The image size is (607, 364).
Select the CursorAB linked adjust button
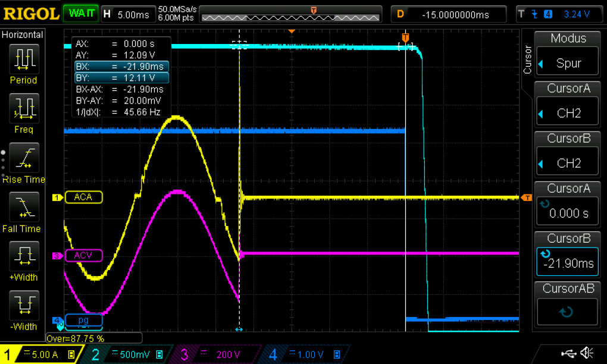(568, 312)
